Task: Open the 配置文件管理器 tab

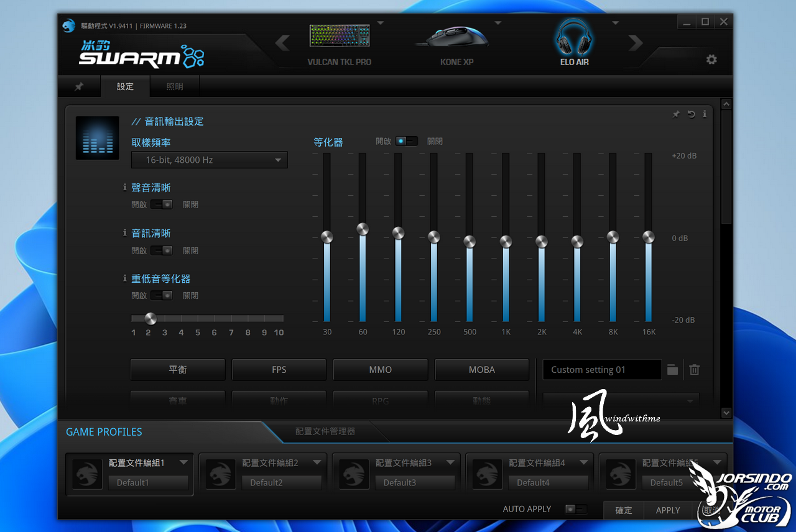Action: pos(325,431)
